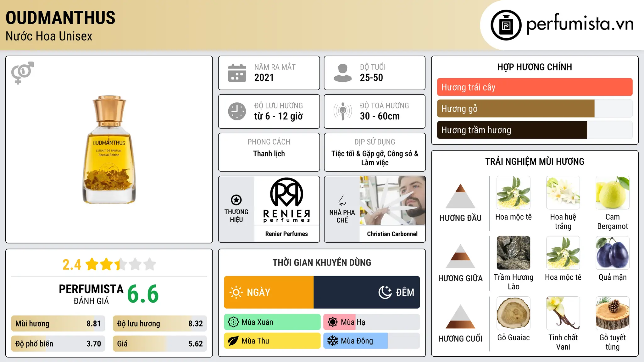Click the Gỗ tuyết tùng thumbnail
Viewport: 644px width, 362px height.
(x=613, y=313)
